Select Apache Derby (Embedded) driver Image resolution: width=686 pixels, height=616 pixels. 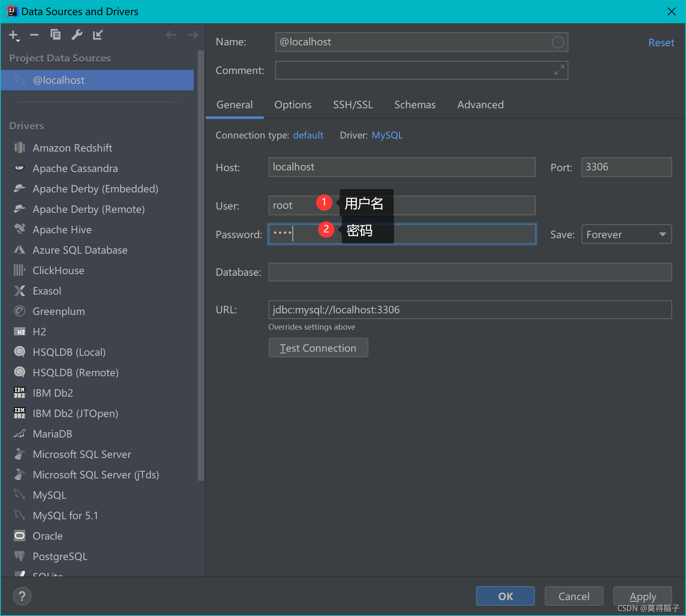[97, 189]
